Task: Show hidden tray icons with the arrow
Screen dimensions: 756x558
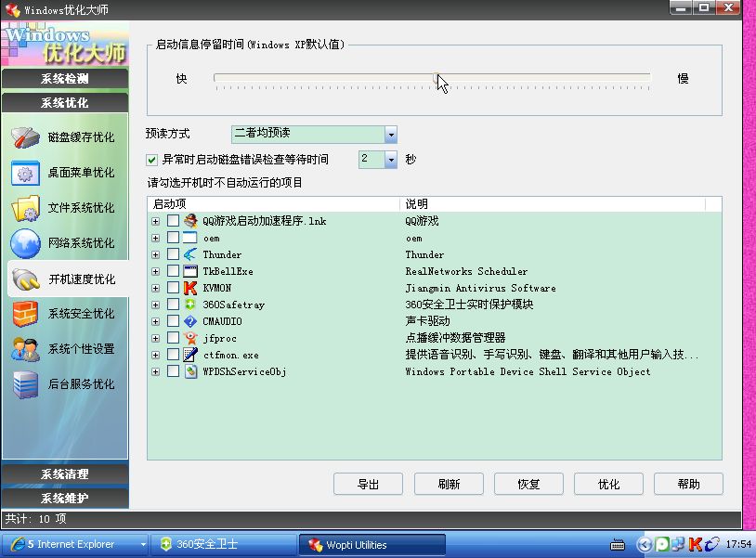Action: [x=644, y=544]
